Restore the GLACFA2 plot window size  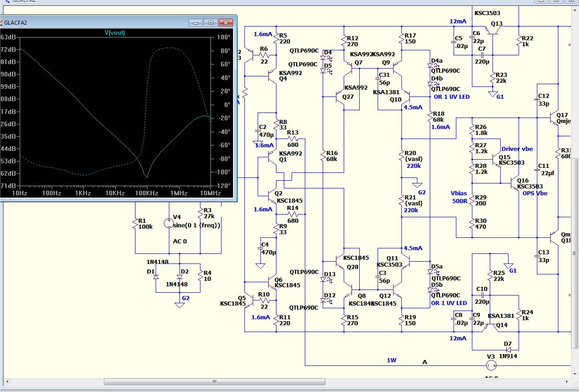tap(211, 22)
